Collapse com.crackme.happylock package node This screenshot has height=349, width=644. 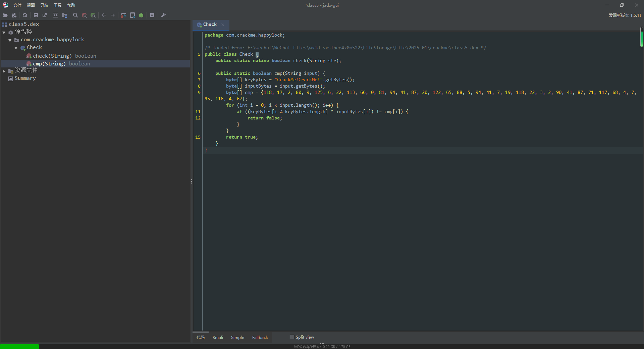pos(10,40)
